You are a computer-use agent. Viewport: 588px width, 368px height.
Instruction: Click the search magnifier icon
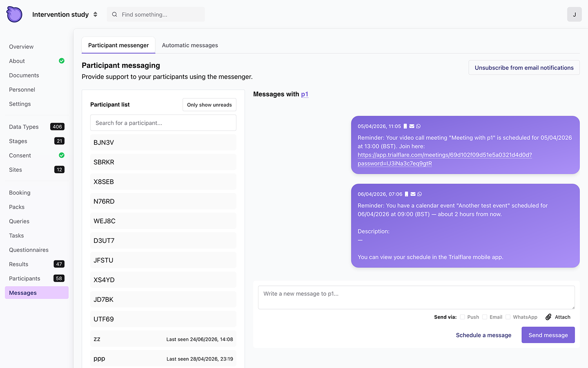click(115, 14)
